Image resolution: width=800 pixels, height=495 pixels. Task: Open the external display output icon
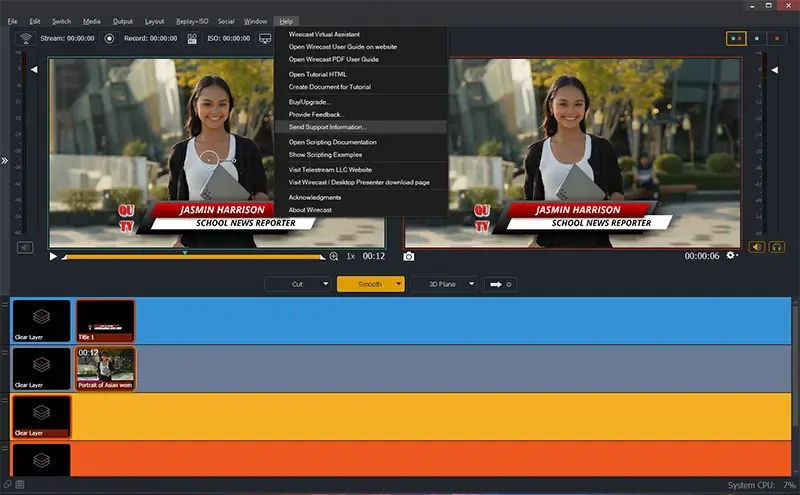265,38
